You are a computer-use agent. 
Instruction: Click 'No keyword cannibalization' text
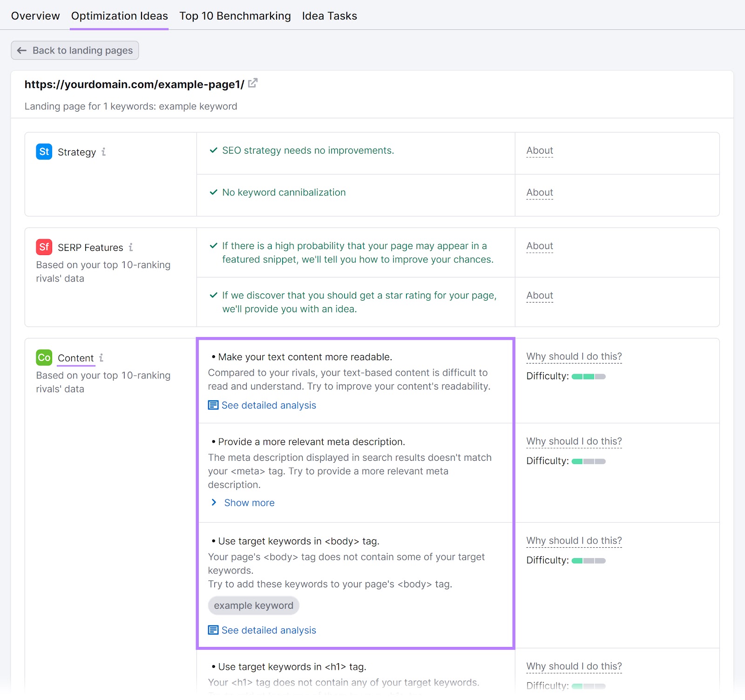point(284,192)
